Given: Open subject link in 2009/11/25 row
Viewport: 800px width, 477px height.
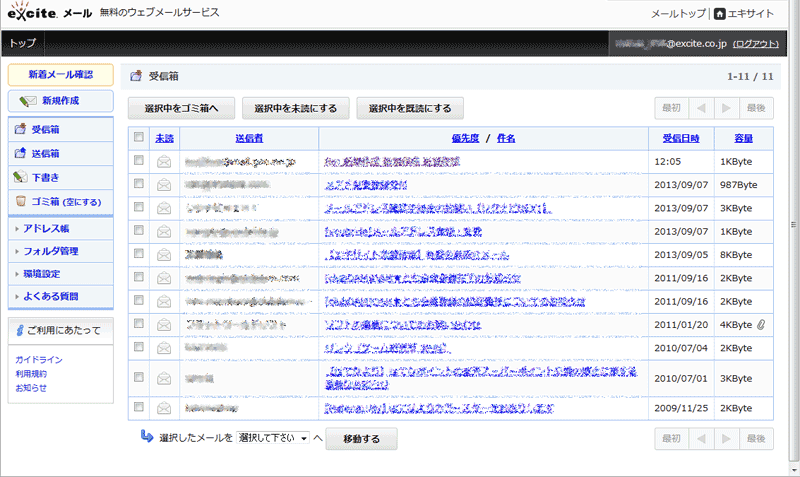Looking at the screenshot, I should coord(439,408).
